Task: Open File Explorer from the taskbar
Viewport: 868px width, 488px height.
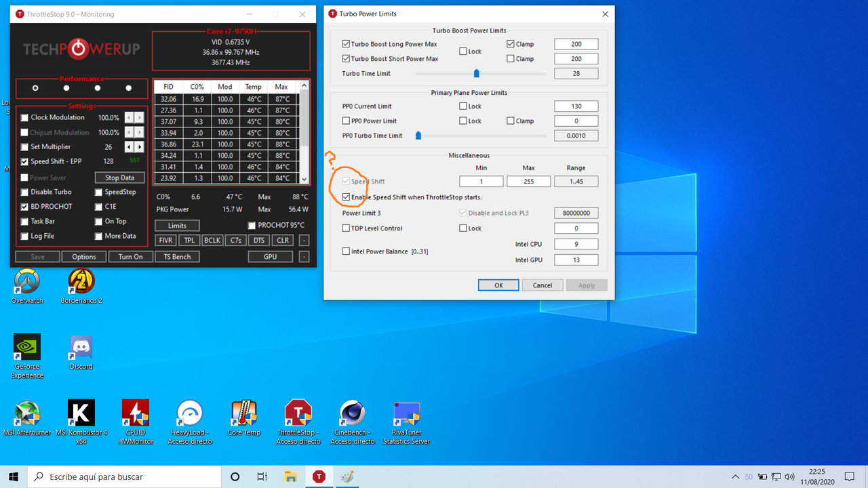Action: click(290, 476)
